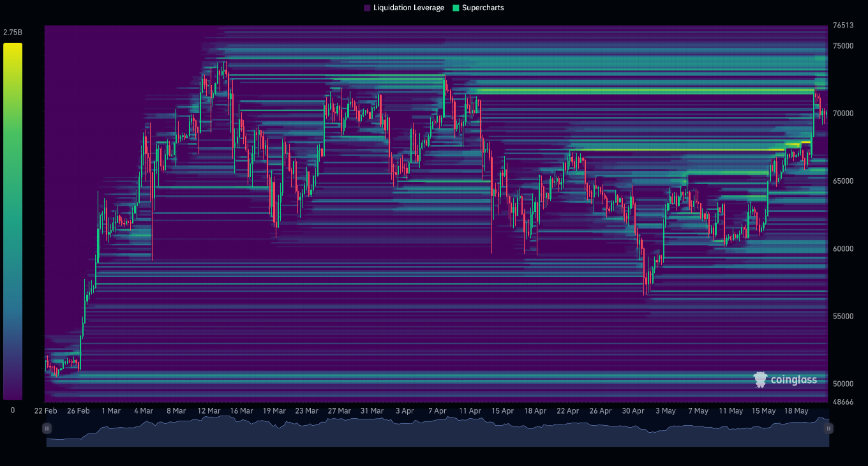The width and height of the screenshot is (868, 466).
Task: Click the 7 May date label
Action: point(698,411)
